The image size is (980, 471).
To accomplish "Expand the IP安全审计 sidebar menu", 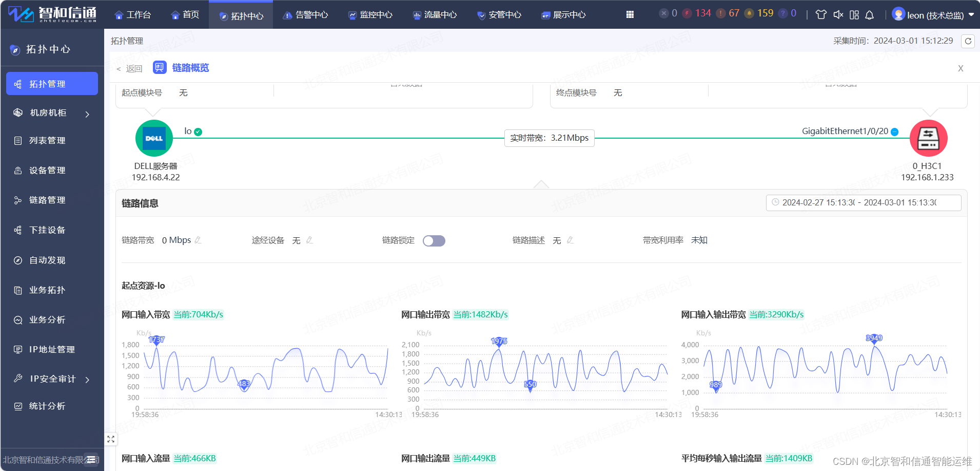I will click(x=52, y=379).
